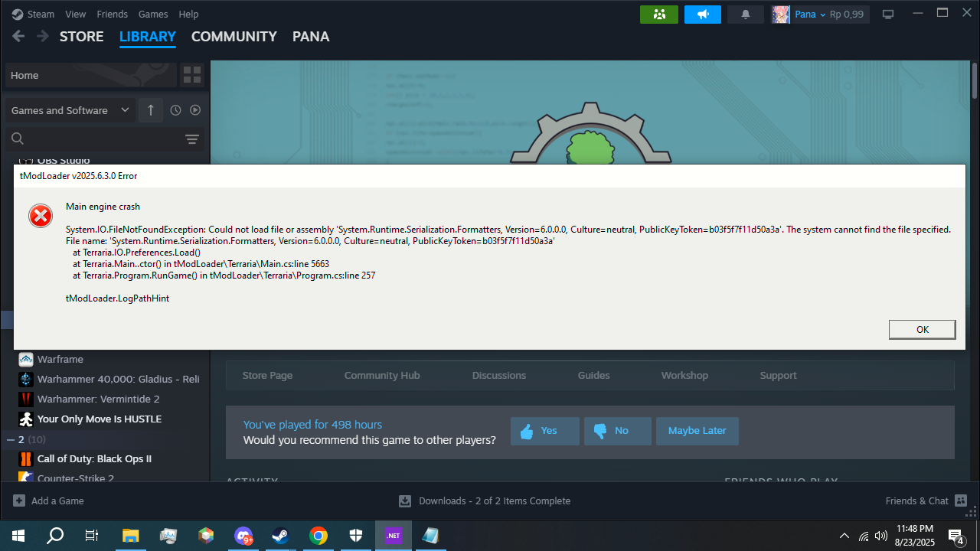Image resolution: width=980 pixels, height=551 pixels.
Task: Click the red error icon in dialog
Action: (41, 217)
